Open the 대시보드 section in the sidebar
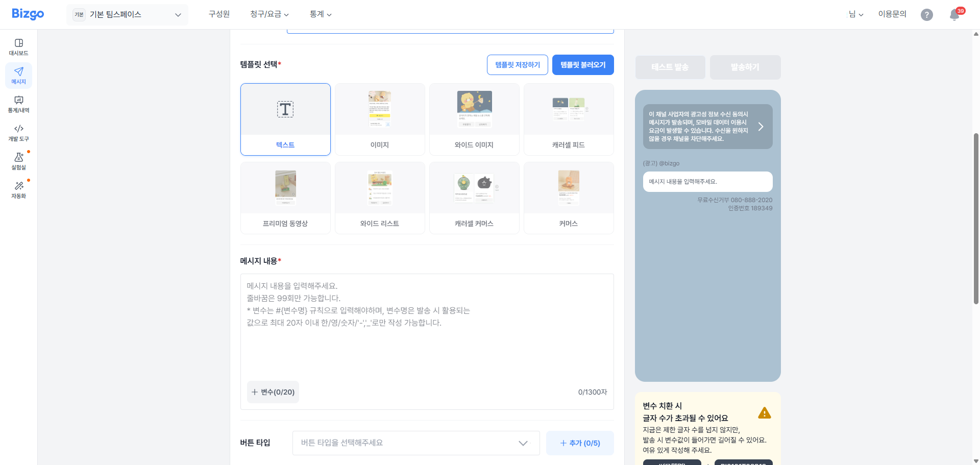 tap(18, 46)
